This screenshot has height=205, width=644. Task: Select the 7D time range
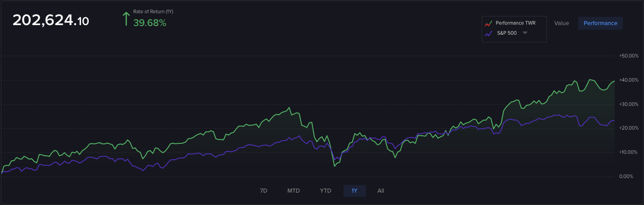[x=263, y=191]
